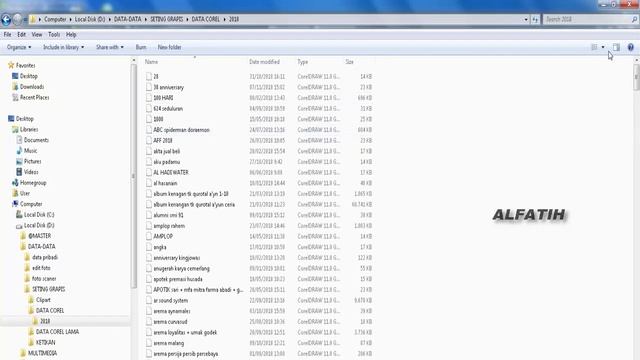
Task: Open the Pictures library
Action: 32,161
